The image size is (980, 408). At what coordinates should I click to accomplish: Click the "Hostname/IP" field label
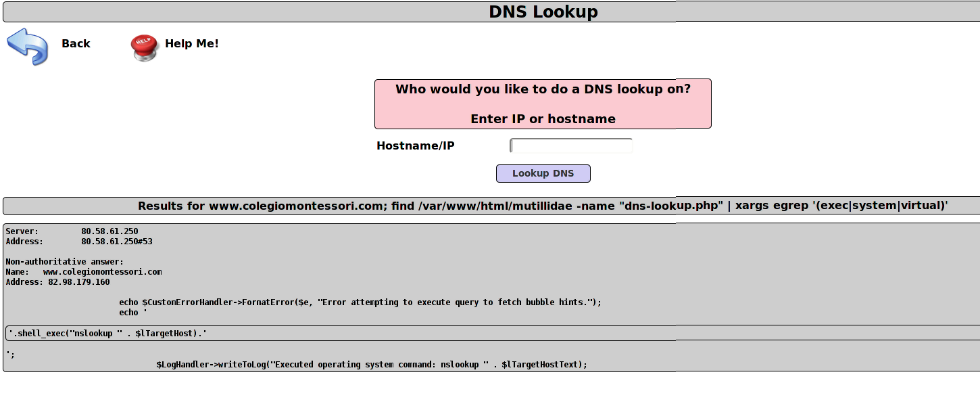click(x=416, y=146)
